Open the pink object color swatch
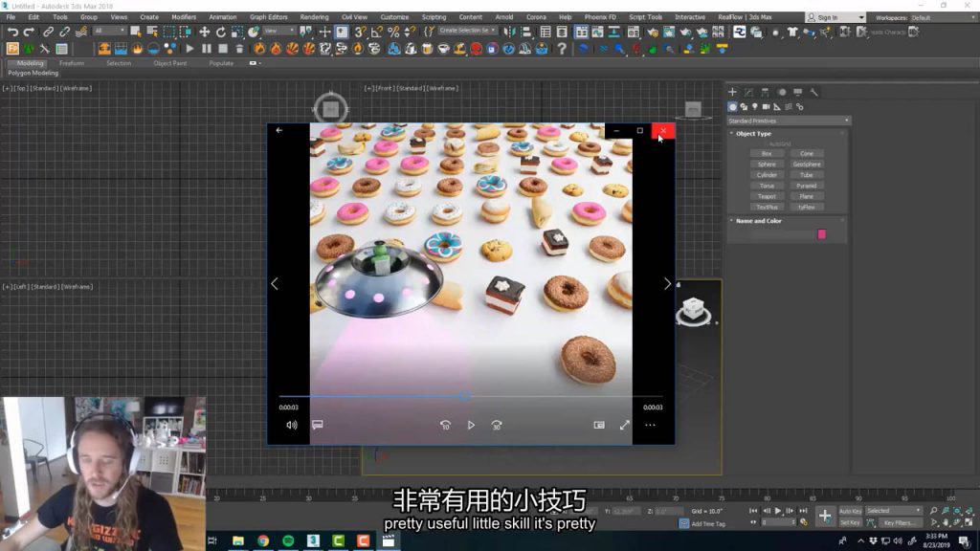This screenshot has height=551, width=980. [x=822, y=234]
